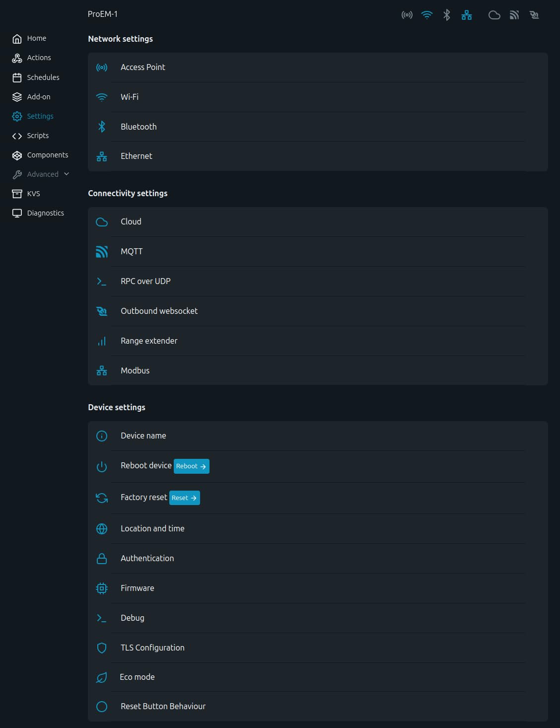Click the Reset button for Factory reset
This screenshot has width=560, height=728.
click(x=184, y=498)
